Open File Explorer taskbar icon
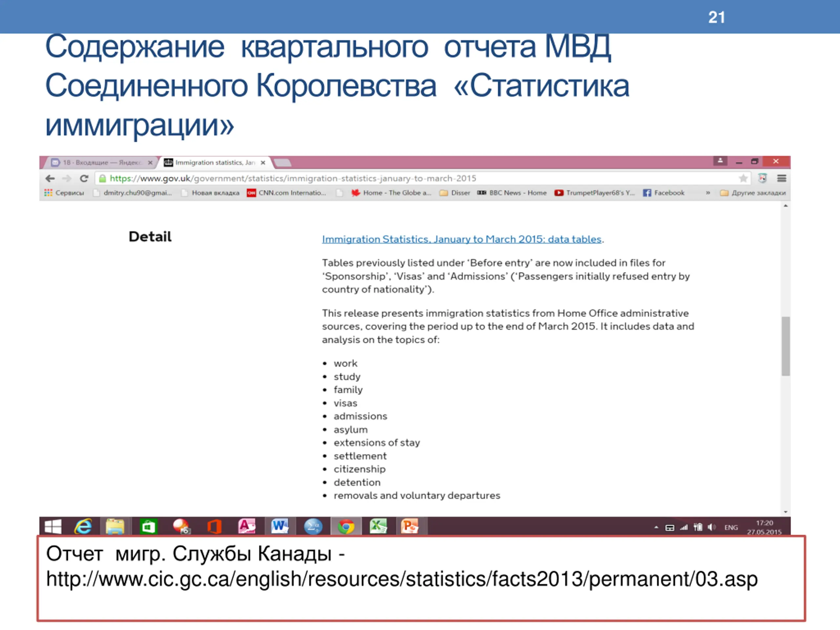Viewport: 840px width, 630px height. coord(115,527)
